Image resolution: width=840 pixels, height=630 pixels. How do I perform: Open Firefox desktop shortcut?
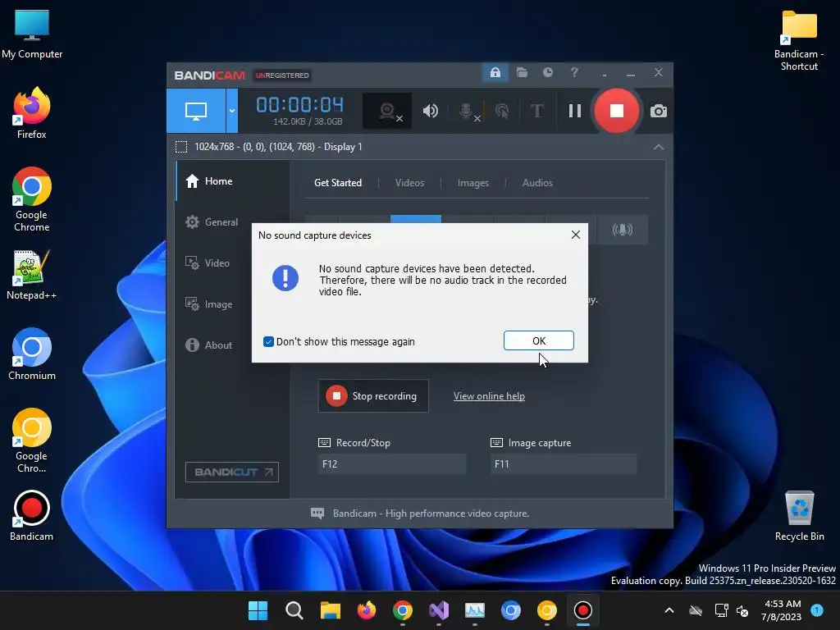(32, 113)
